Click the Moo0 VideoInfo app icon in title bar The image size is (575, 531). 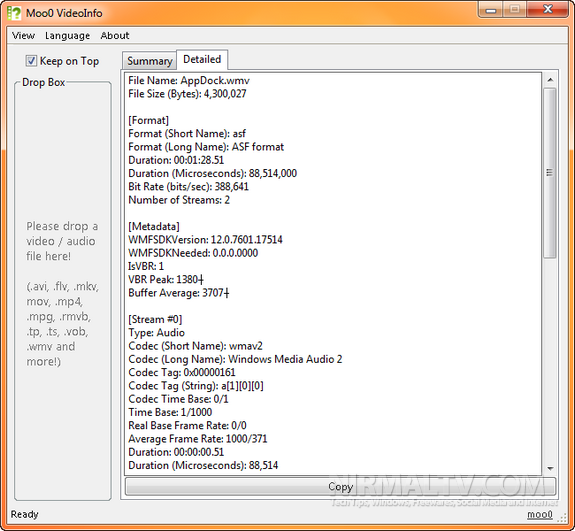pyautogui.click(x=14, y=13)
